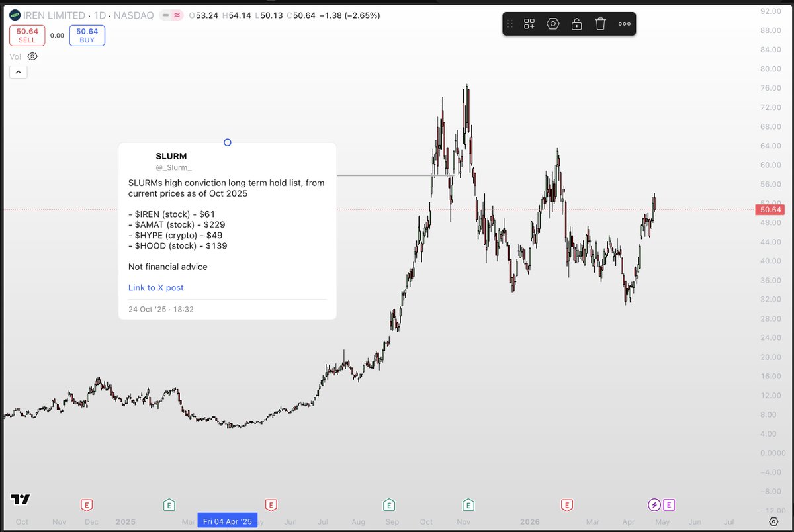
Task: Open the 'Link to X post' link
Action: pyautogui.click(x=156, y=288)
